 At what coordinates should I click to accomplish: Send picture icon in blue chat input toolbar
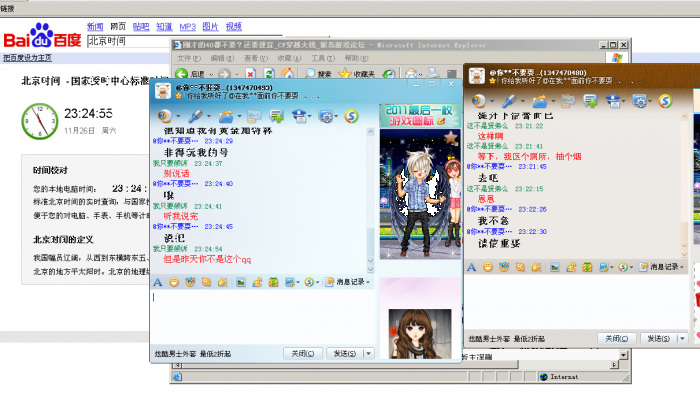tap(241, 282)
